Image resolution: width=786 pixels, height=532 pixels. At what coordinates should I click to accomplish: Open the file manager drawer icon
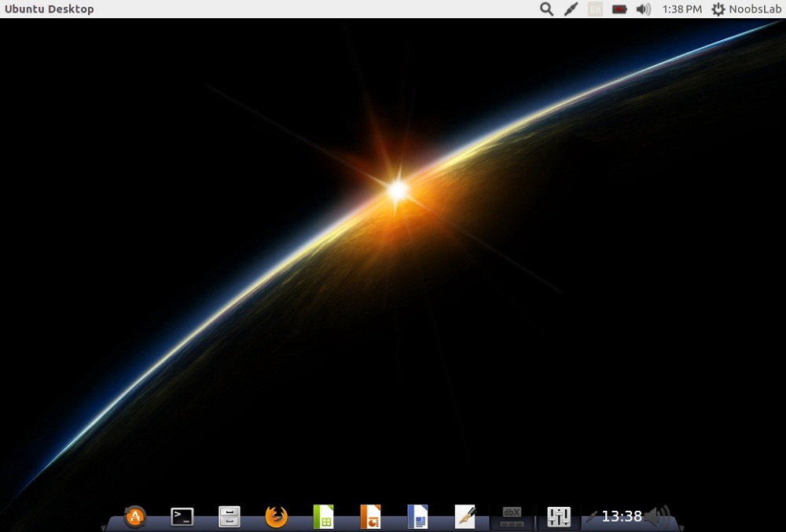pos(229,516)
